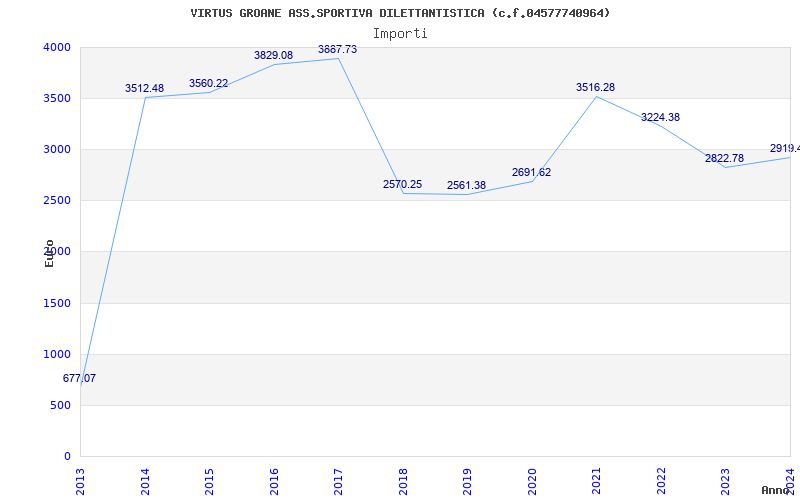The height and width of the screenshot is (500, 800).
Task: Select the 3560.22 data label
Action: 209,83
